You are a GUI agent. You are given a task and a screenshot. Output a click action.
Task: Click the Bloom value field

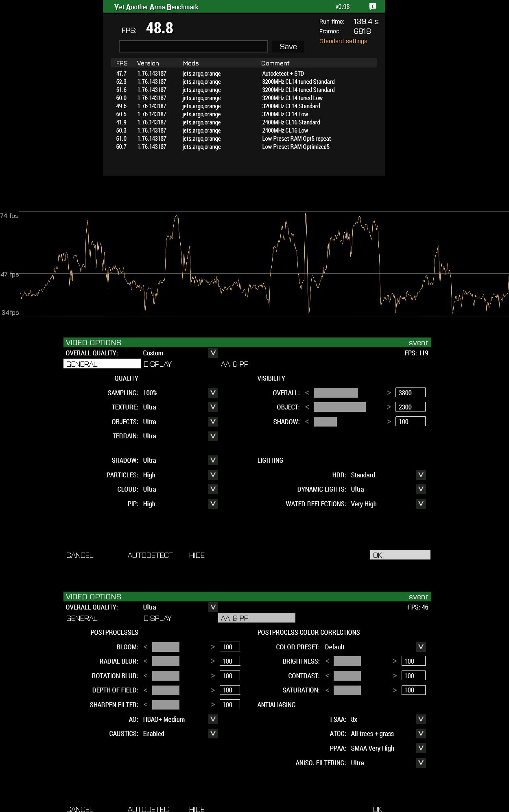click(x=230, y=647)
